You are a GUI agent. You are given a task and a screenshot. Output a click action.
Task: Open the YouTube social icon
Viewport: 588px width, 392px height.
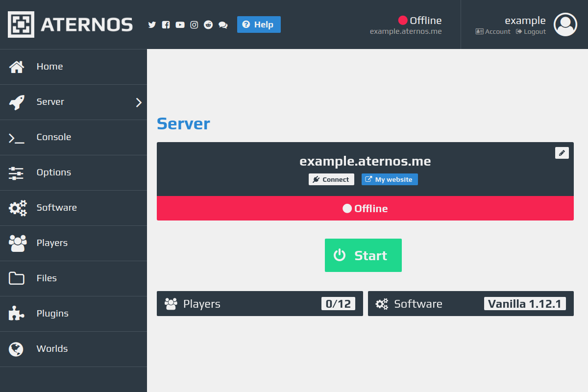tap(180, 24)
